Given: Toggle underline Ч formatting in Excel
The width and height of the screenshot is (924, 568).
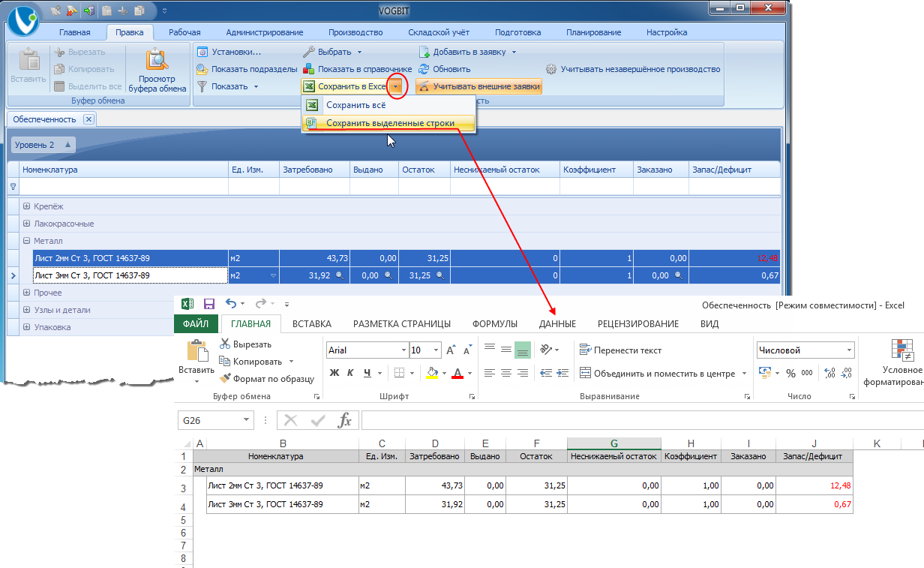Looking at the screenshot, I should (367, 373).
